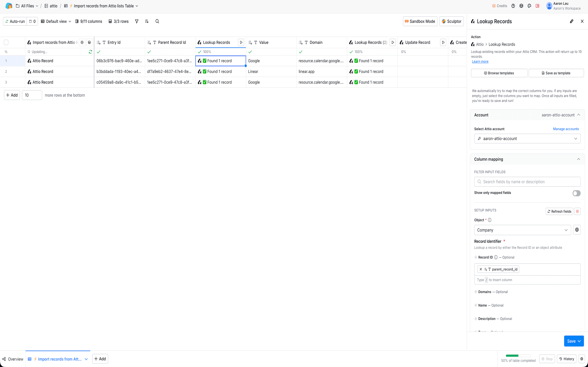Click the Search fields by name input
This screenshot has width=588, height=367.
click(x=527, y=182)
